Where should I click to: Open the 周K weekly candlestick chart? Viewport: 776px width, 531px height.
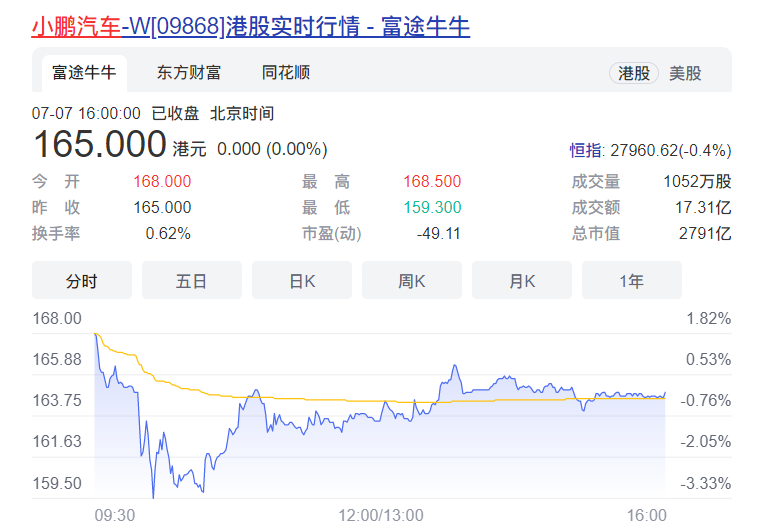point(412,281)
